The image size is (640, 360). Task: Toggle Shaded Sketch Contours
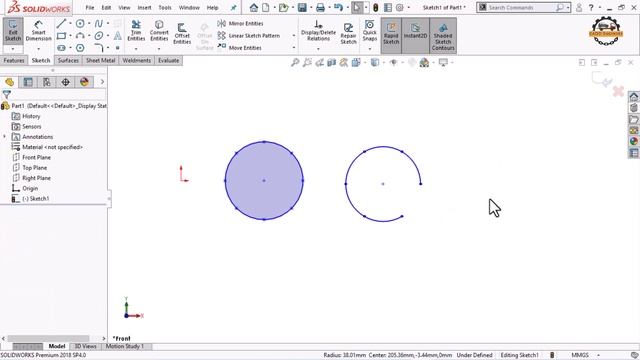tap(443, 36)
